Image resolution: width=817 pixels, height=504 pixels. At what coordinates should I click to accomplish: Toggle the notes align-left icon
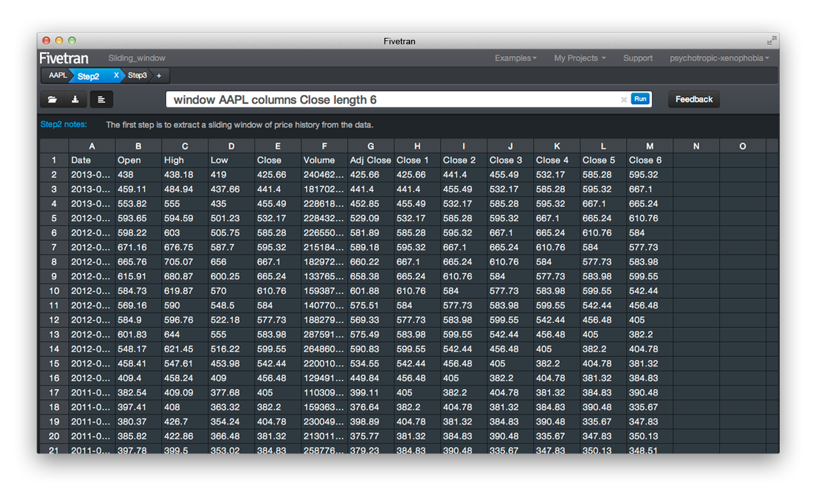click(x=102, y=100)
